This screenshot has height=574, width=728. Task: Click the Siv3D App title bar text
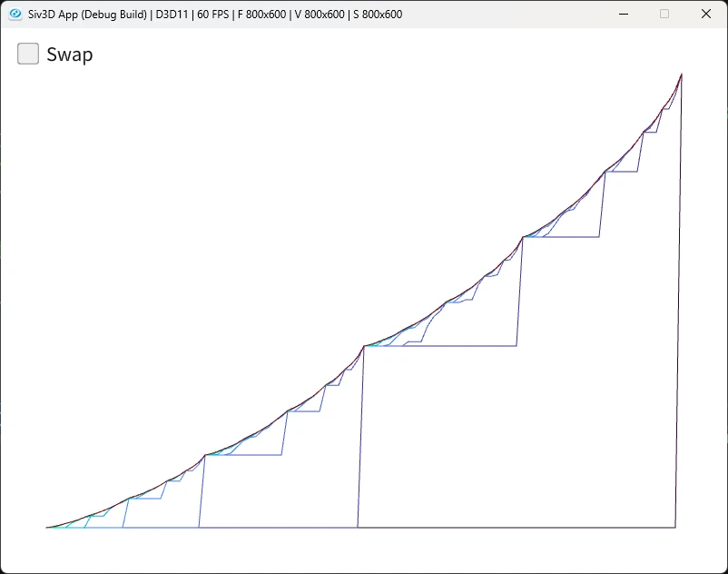point(215,15)
